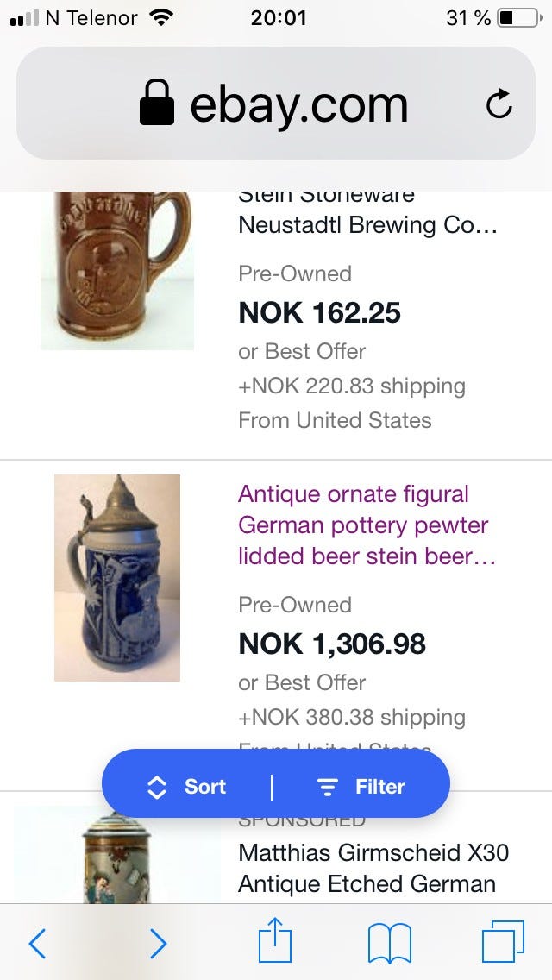Open the Neustadtl Brewing Co stein listing

click(367, 225)
